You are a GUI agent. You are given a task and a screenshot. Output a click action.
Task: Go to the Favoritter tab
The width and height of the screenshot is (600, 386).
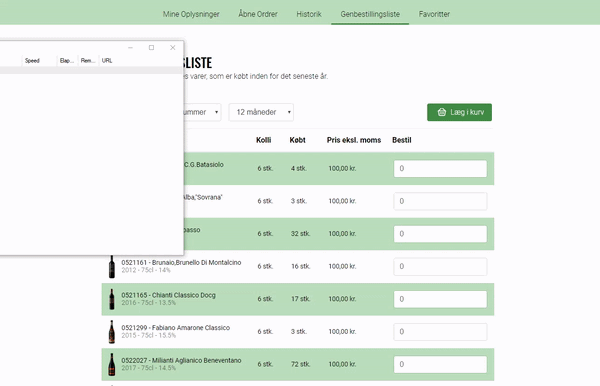point(434,14)
